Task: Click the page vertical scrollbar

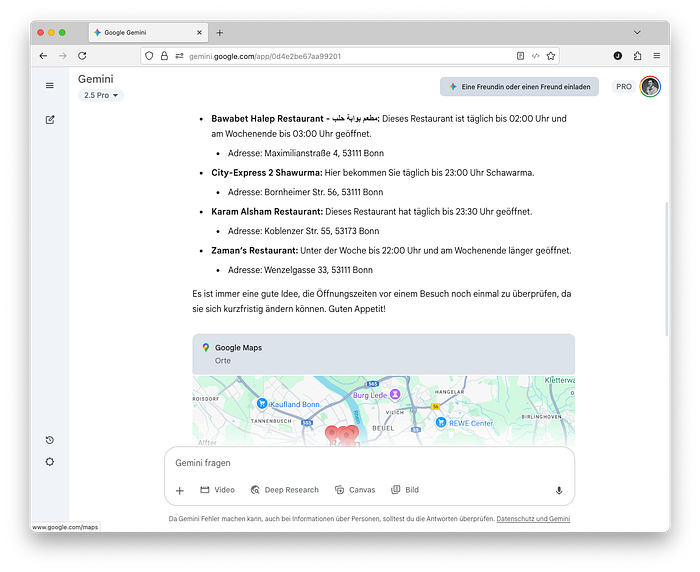Action: (667, 269)
